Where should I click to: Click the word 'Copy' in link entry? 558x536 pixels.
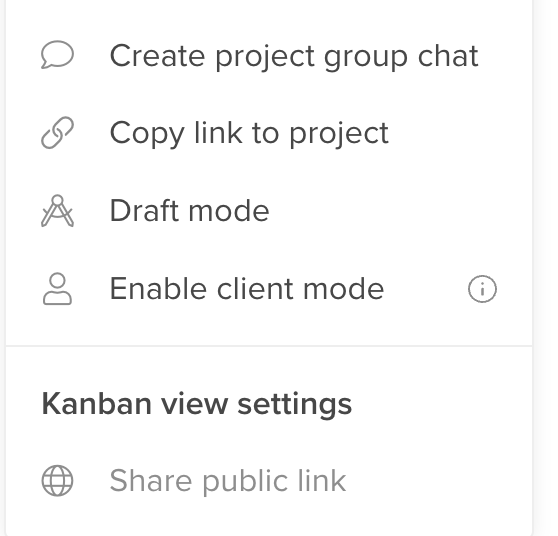pos(147,134)
